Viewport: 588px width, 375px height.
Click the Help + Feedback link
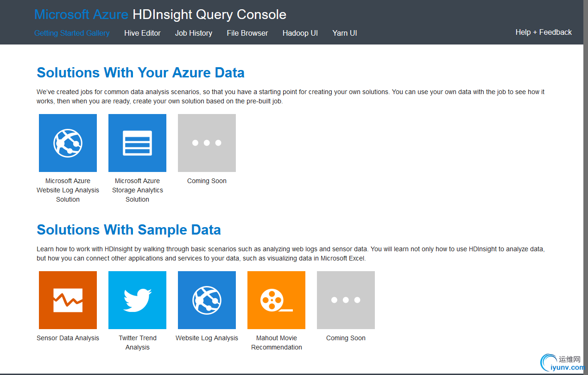click(x=544, y=32)
